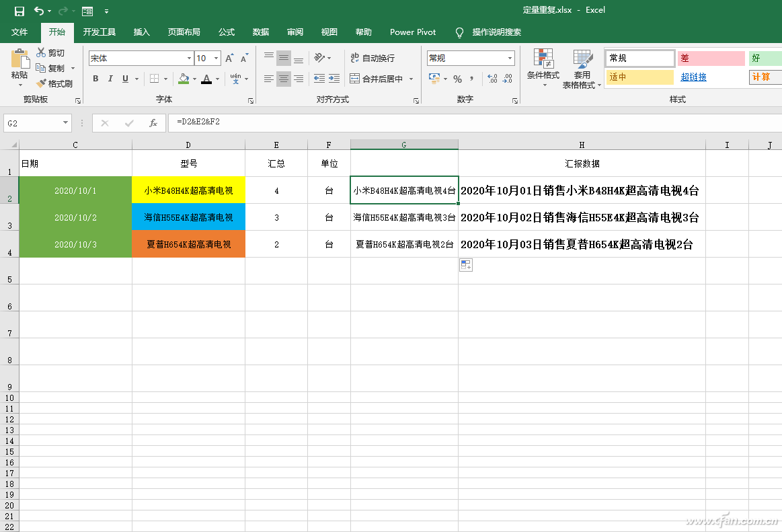Click the Redo arrow icon

point(63,11)
